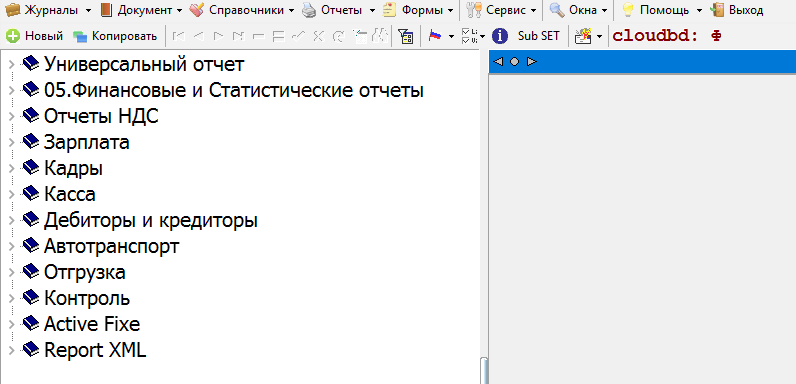Expand the Report XML node
Viewport: 796px width, 384px height.
click(12, 349)
